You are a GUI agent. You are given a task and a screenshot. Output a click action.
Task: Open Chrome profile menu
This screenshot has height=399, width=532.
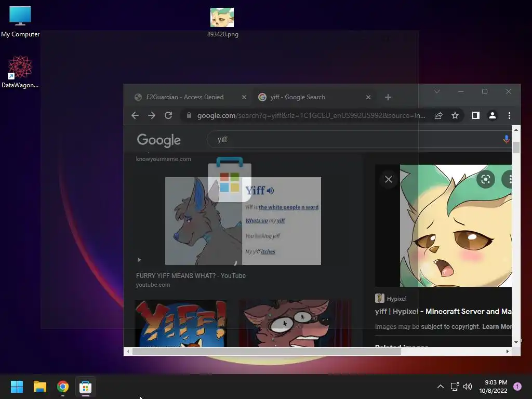pos(493,116)
